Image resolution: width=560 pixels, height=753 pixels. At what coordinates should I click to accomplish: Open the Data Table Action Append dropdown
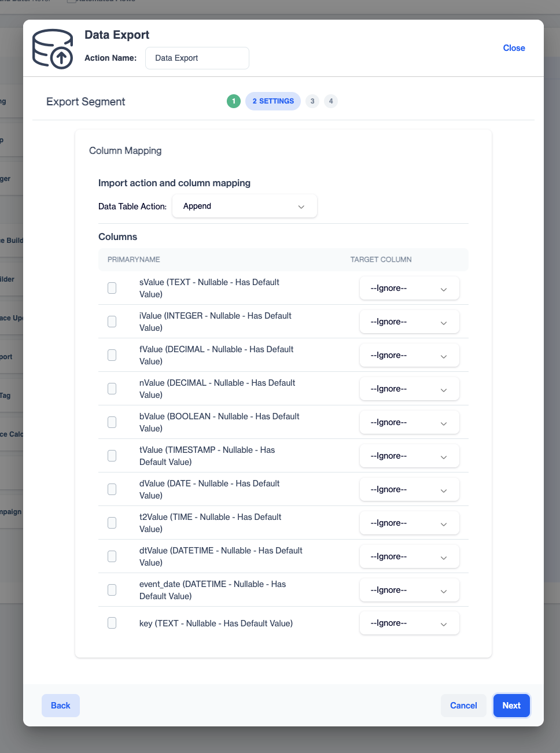(x=245, y=206)
